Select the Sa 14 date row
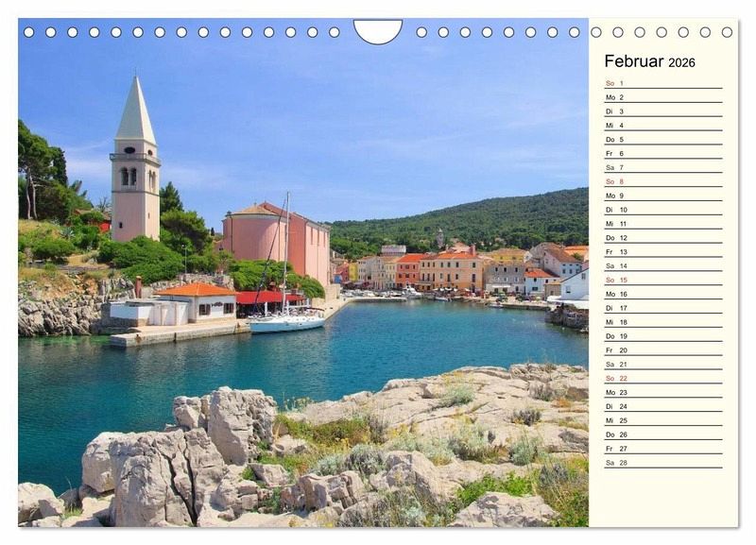 coord(663,266)
